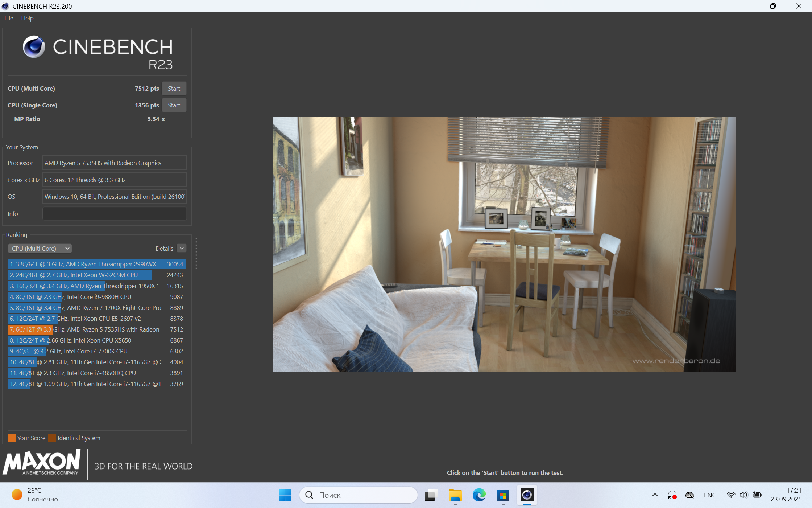Image resolution: width=812 pixels, height=508 pixels.
Task: Click the orange Your Score swatch
Action: [x=12, y=438]
